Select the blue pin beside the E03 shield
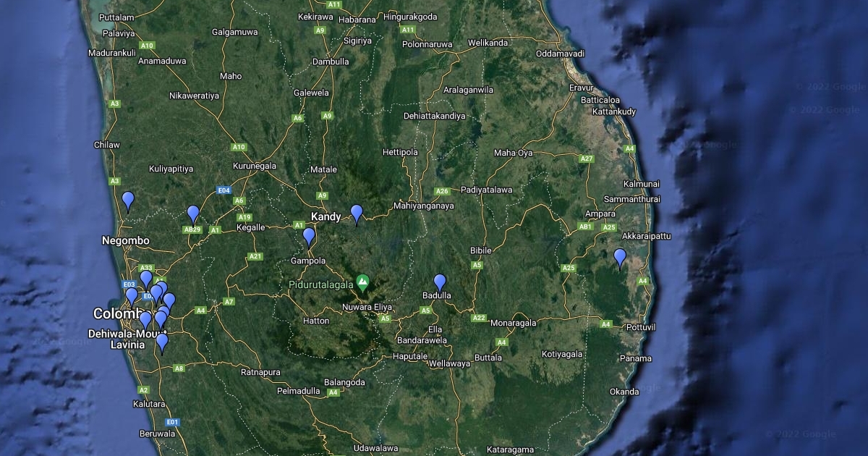This screenshot has width=868, height=456. click(x=132, y=295)
